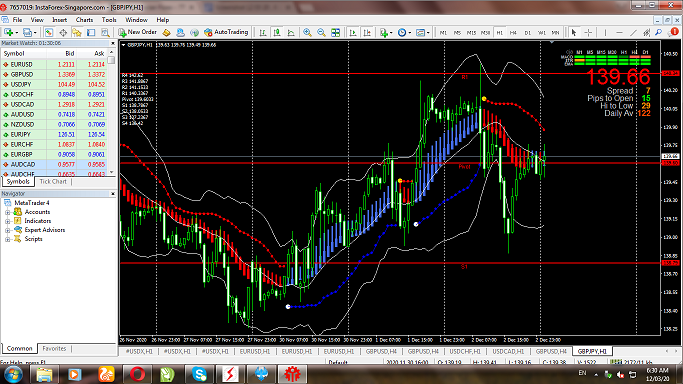Expand the Expert Advisors tree node

click(7, 230)
